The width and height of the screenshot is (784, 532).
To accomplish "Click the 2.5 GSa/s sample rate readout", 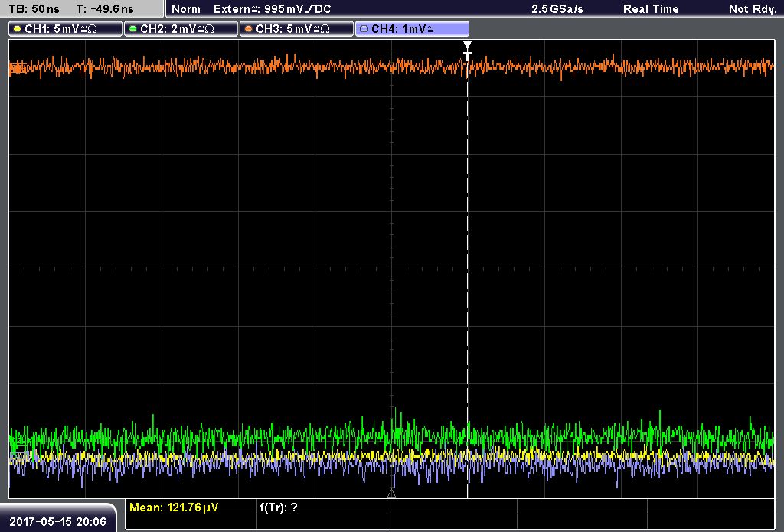I will coord(557,9).
